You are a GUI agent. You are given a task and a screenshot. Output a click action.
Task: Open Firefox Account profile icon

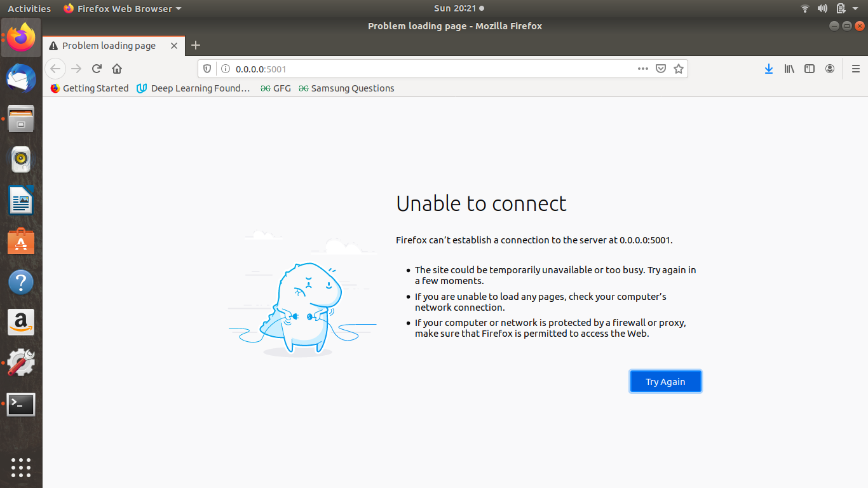[830, 69]
